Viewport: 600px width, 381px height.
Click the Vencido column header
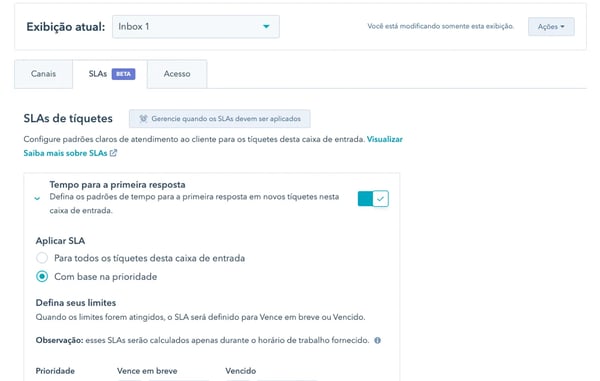(x=241, y=371)
